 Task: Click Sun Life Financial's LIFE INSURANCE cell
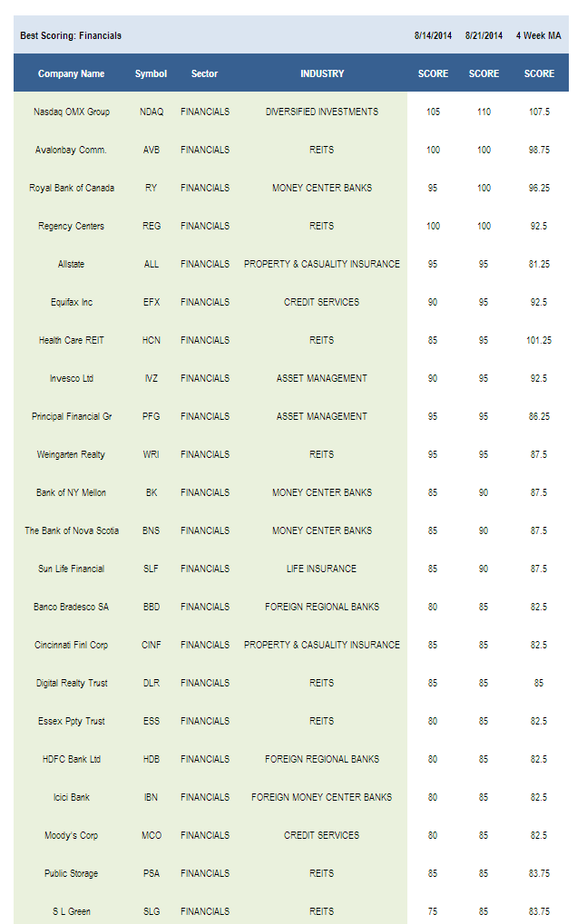click(322, 569)
